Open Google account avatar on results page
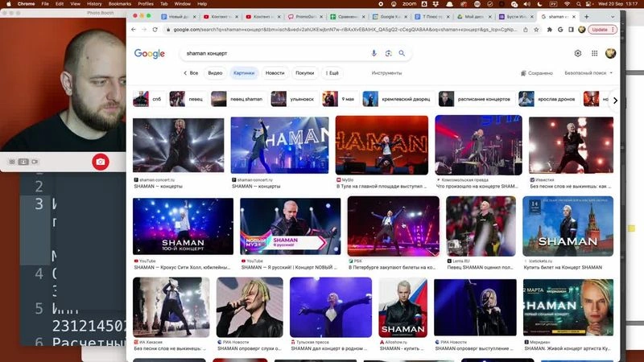Viewport: 644px width, 362px height. pos(611,53)
